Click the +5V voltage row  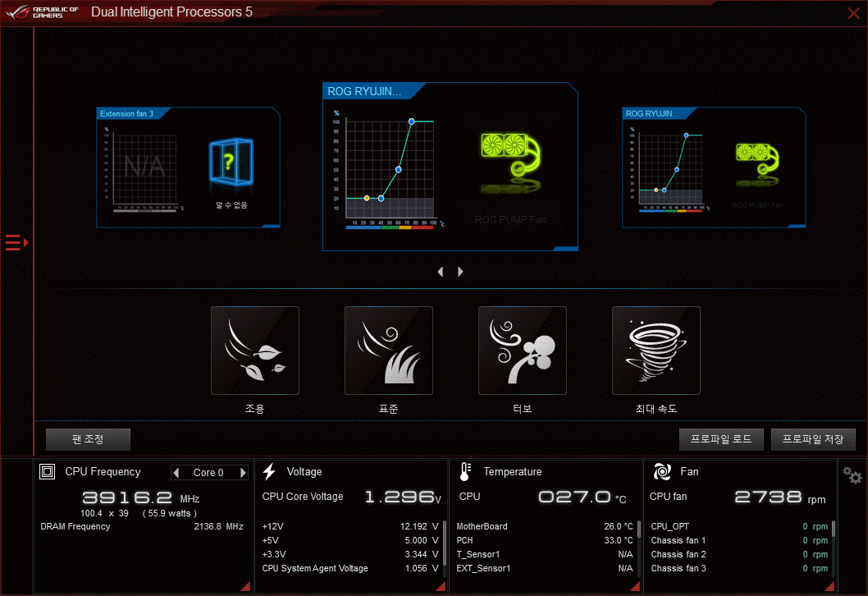(350, 540)
